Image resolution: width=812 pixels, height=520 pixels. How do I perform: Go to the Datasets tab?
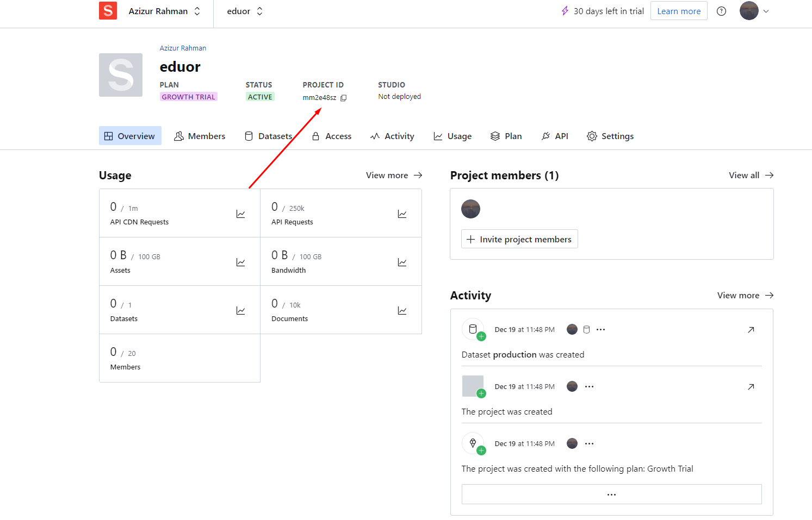tap(268, 136)
